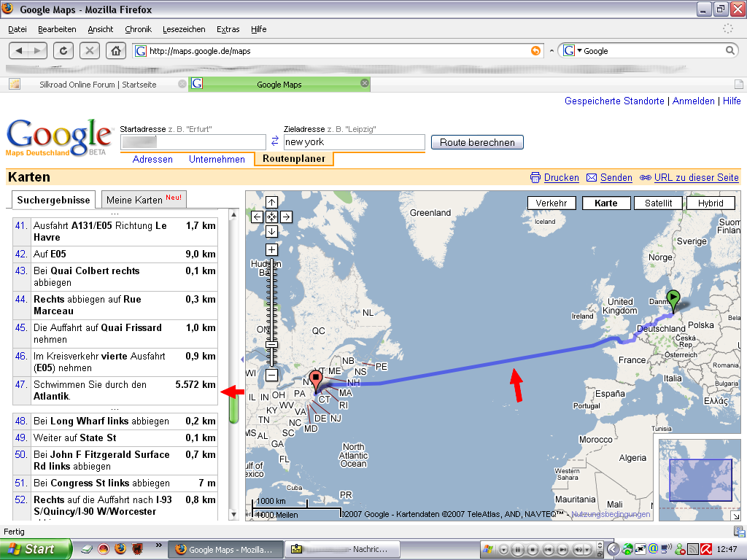
Task: Click the Firefox home icon
Action: [115, 50]
